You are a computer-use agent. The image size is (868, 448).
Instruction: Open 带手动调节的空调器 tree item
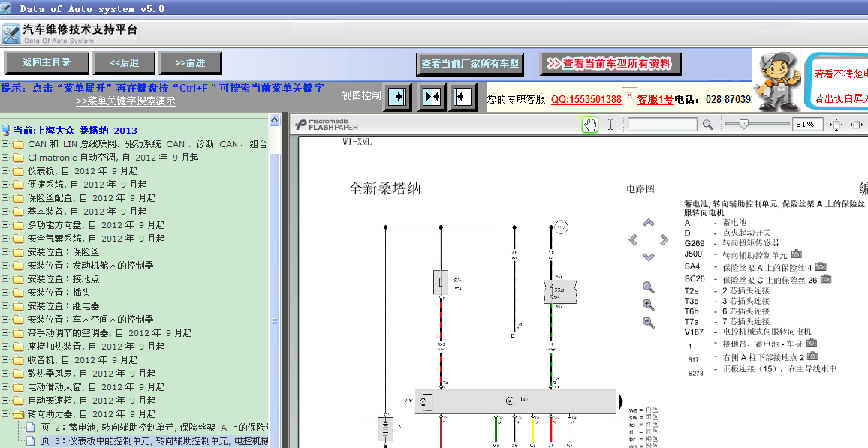coord(110,333)
